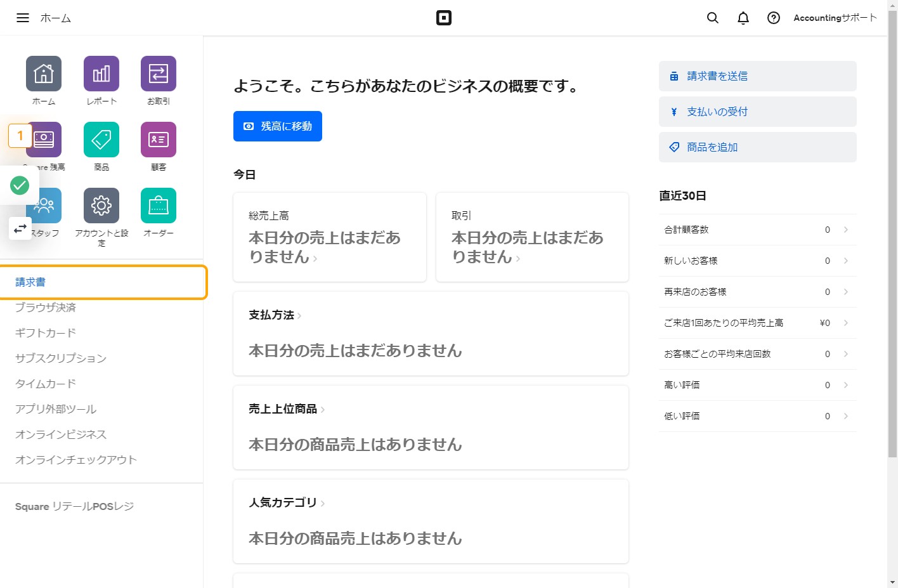Expand the 再来店のお客様 row chevron
This screenshot has height=588, width=898.
[846, 292]
